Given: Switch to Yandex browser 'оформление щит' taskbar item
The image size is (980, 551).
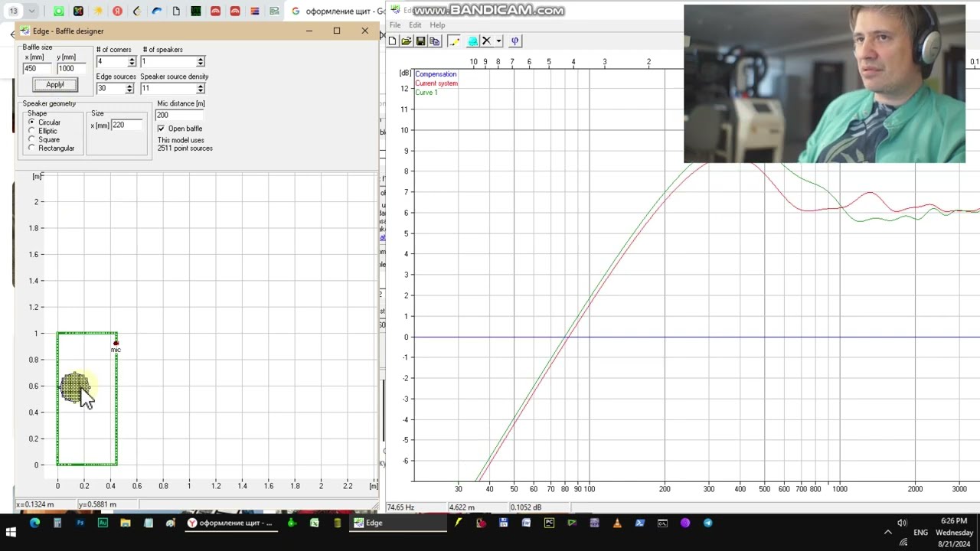Looking at the screenshot, I should pyautogui.click(x=230, y=523).
